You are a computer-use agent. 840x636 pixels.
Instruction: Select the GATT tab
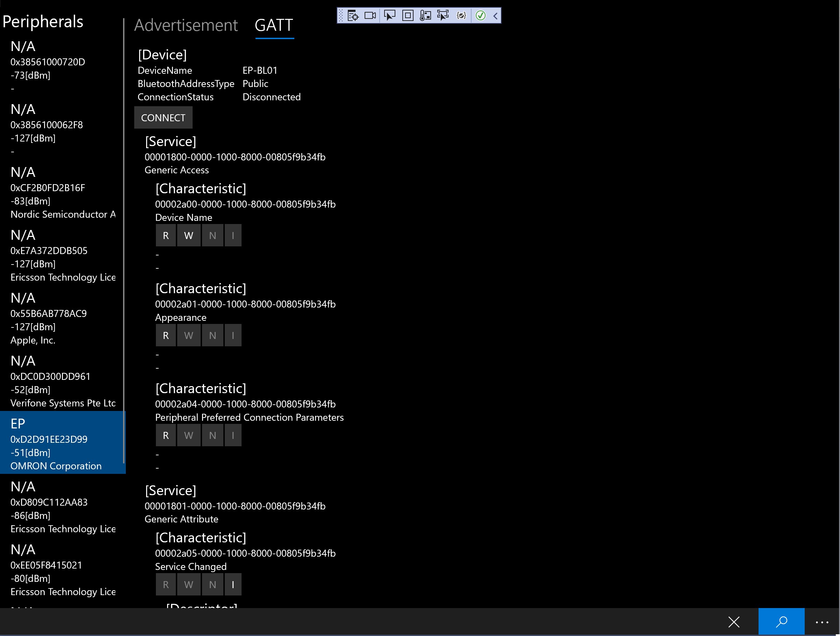[274, 26]
